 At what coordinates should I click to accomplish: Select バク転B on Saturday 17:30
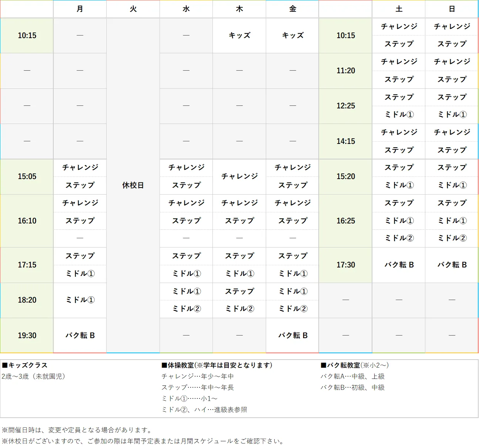(x=398, y=265)
